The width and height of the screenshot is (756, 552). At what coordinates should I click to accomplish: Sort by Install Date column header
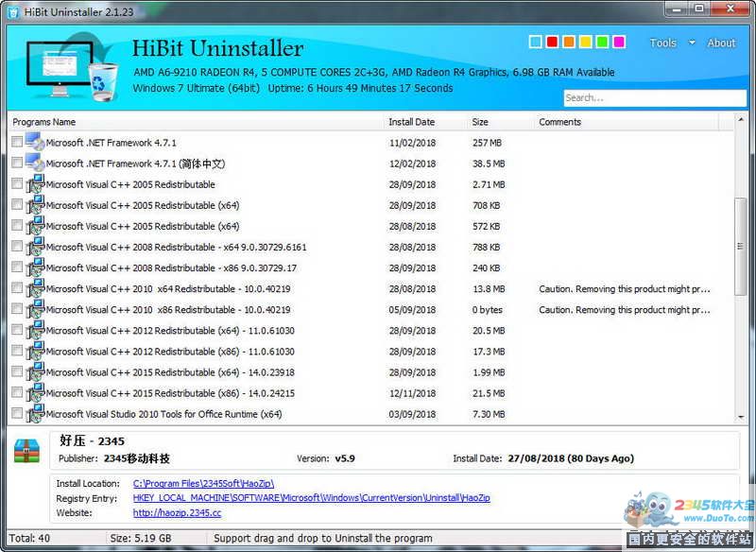(424, 122)
